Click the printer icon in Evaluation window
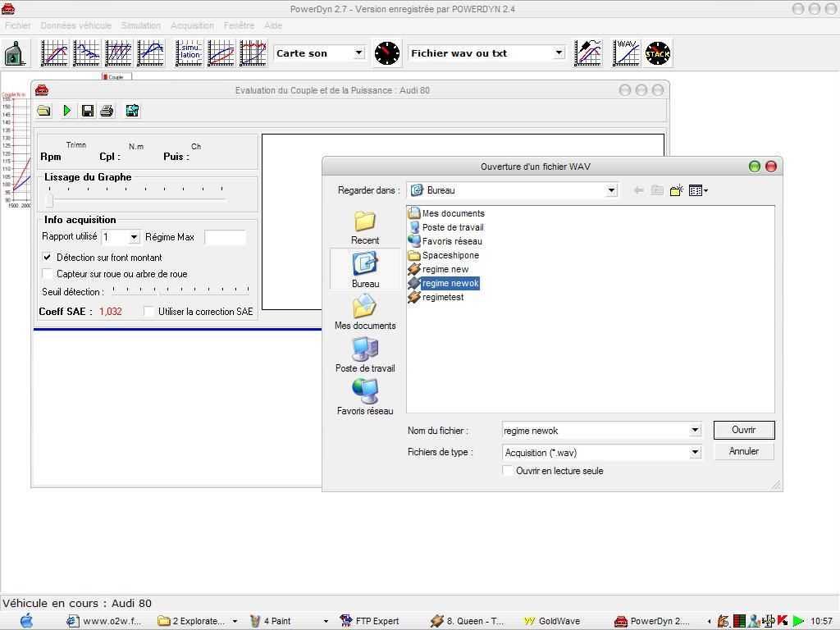 (x=107, y=111)
